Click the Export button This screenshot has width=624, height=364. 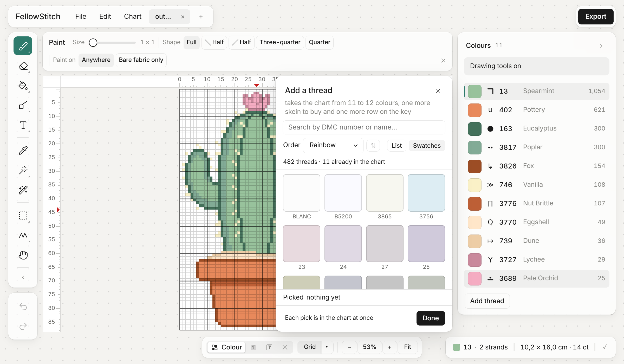point(596,17)
